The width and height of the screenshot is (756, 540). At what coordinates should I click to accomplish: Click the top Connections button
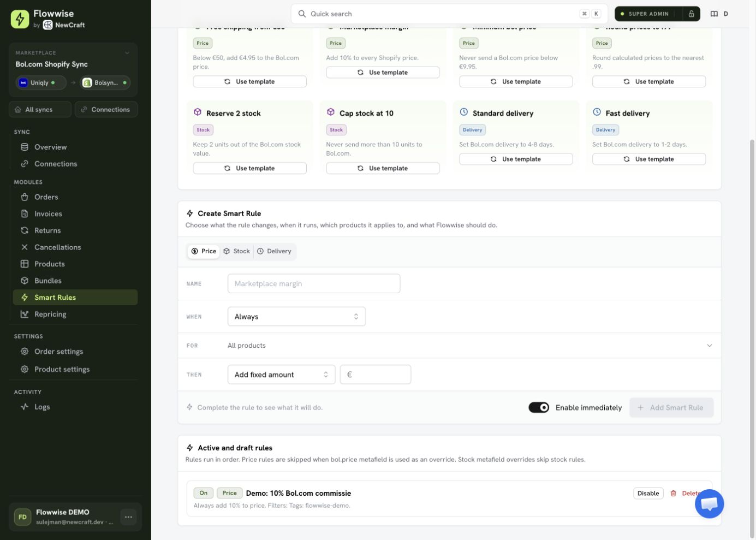(x=106, y=109)
